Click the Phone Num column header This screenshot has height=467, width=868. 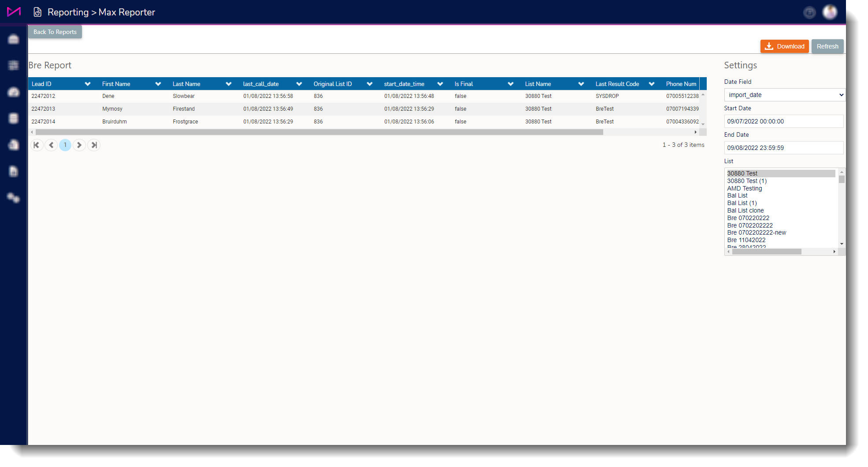(x=681, y=84)
